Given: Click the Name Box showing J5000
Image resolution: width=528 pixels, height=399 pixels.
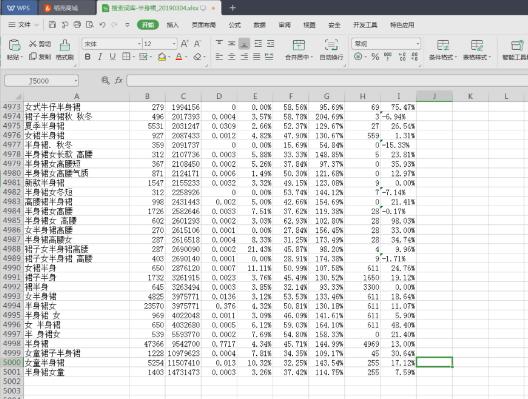Looking at the screenshot, I should click(41, 81).
